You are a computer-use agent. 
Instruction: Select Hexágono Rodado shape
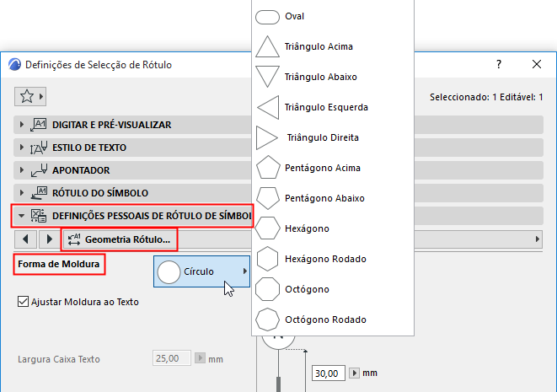(x=333, y=259)
